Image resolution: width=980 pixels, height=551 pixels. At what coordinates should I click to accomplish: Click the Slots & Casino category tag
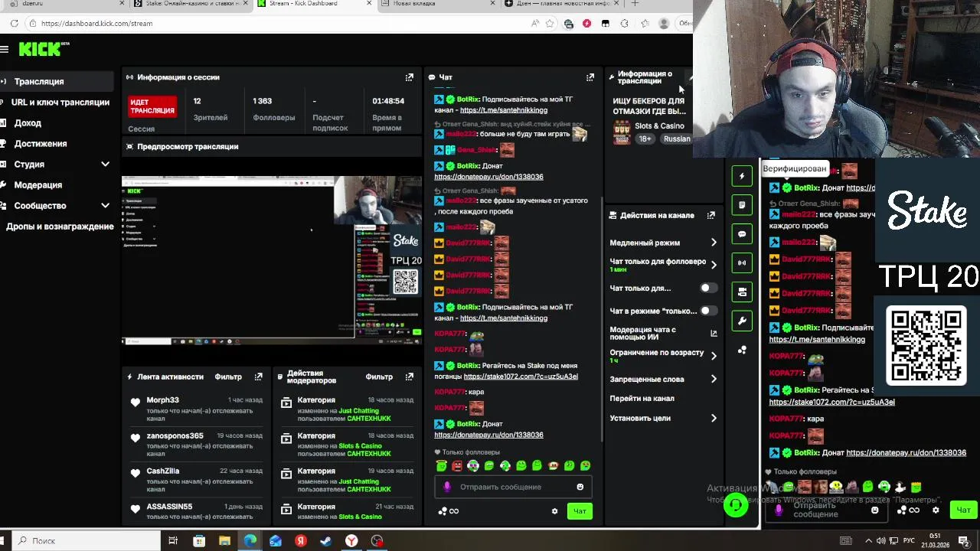[659, 126]
